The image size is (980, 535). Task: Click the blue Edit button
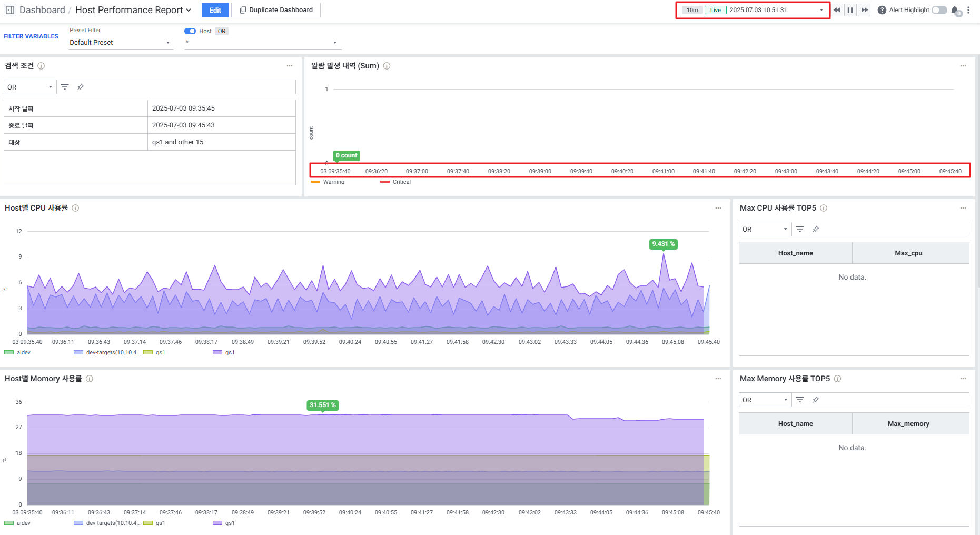click(215, 10)
